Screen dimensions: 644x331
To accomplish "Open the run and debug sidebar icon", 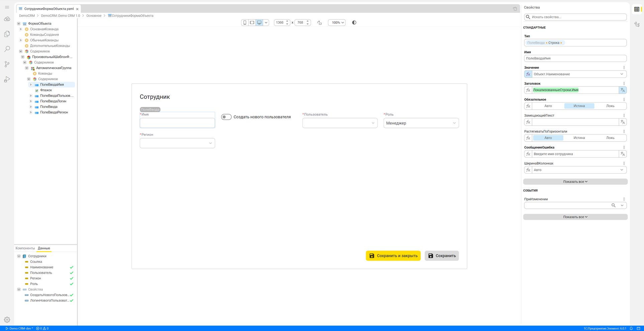I will (x=7, y=79).
